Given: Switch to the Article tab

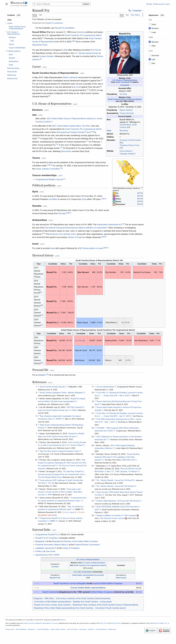Looking at the screenshot, I should point(34,15).
